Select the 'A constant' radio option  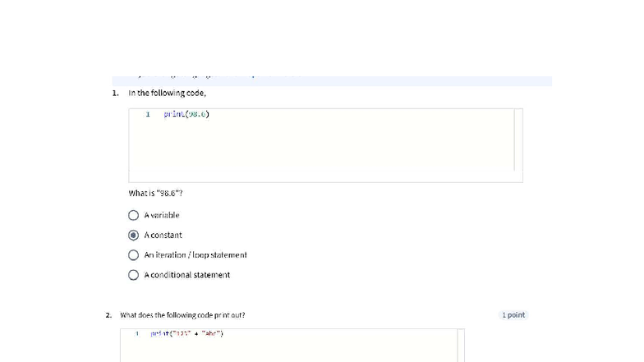pyautogui.click(x=133, y=235)
